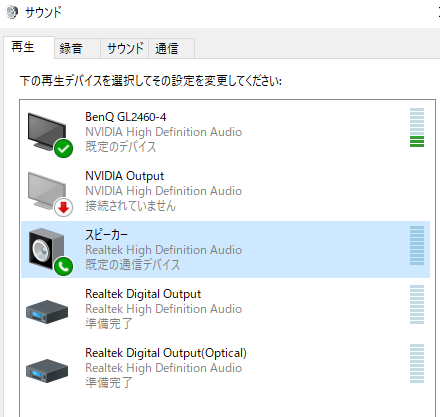
Task: Click the Realtek Digital Output(Optical) device icon
Action: click(x=47, y=371)
